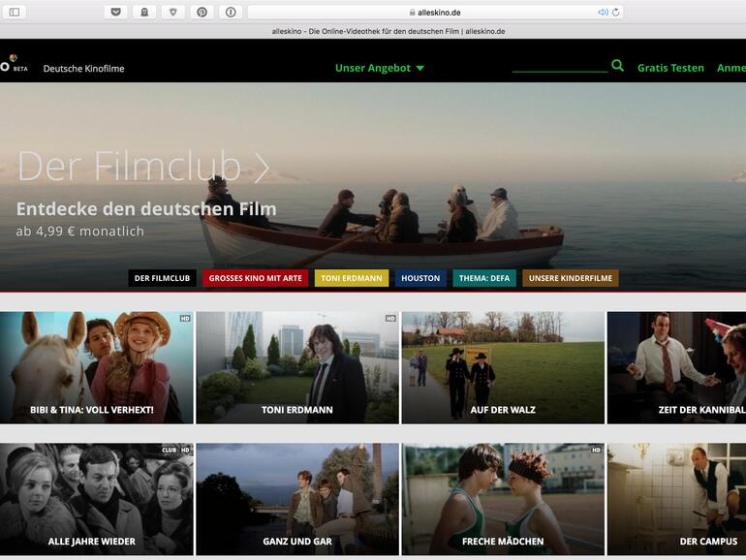746x560 pixels.
Task: Click HD badge on Toni Erdmann card
Action: click(x=390, y=319)
